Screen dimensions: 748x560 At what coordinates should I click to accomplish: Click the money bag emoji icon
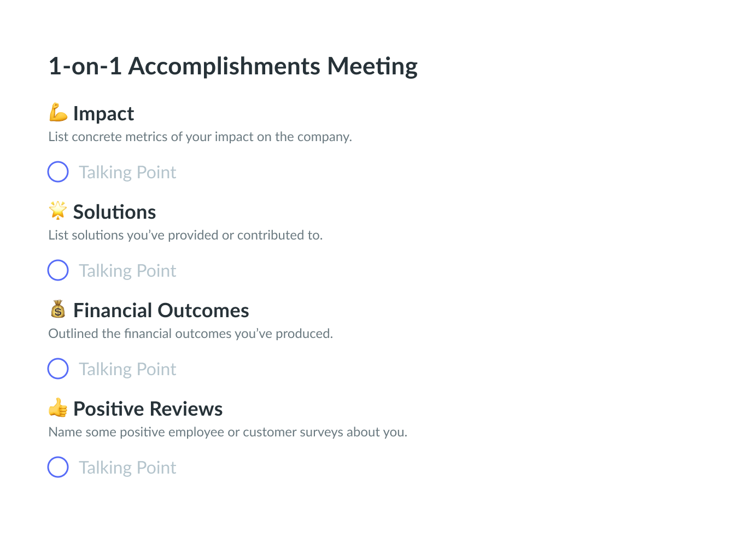[58, 310]
